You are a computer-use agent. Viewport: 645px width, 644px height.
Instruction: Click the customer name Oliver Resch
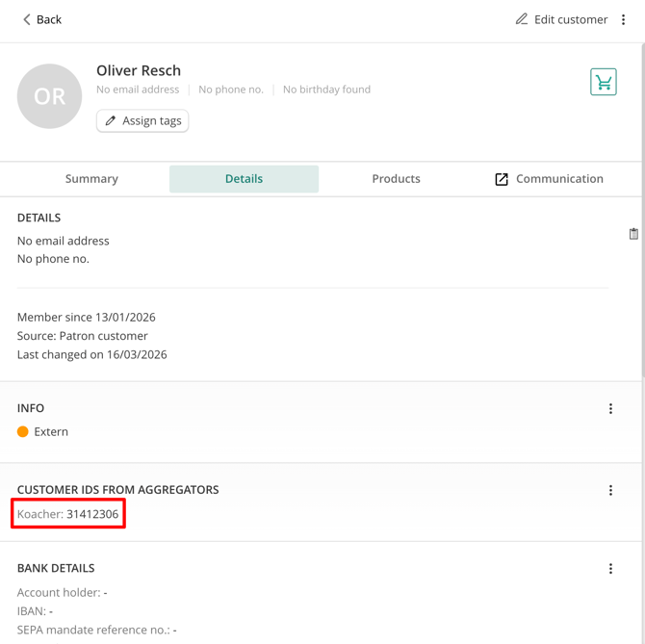(139, 70)
